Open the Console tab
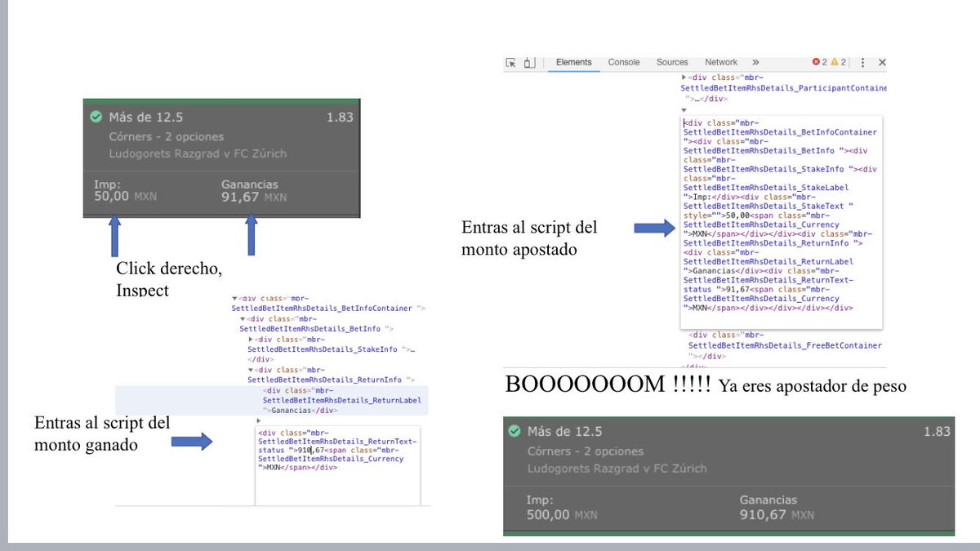 (x=624, y=62)
